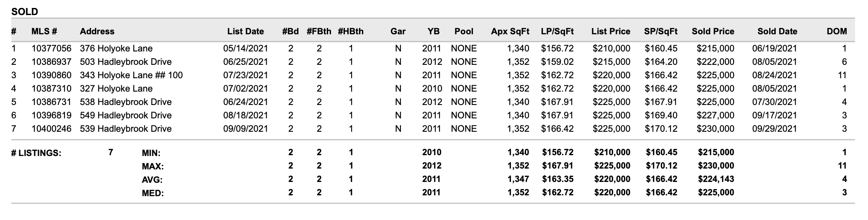Open MLS number 10377056
Screen dimensions: 868x220
pos(51,49)
